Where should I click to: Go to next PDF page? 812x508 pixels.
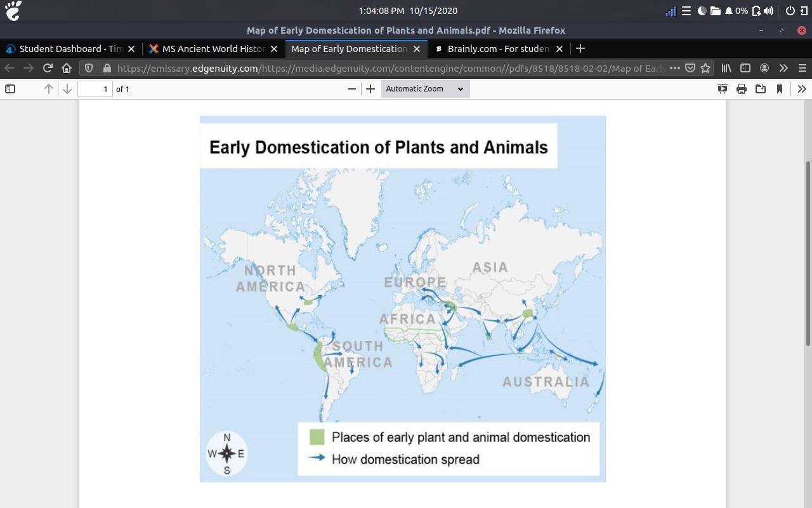pyautogui.click(x=67, y=89)
